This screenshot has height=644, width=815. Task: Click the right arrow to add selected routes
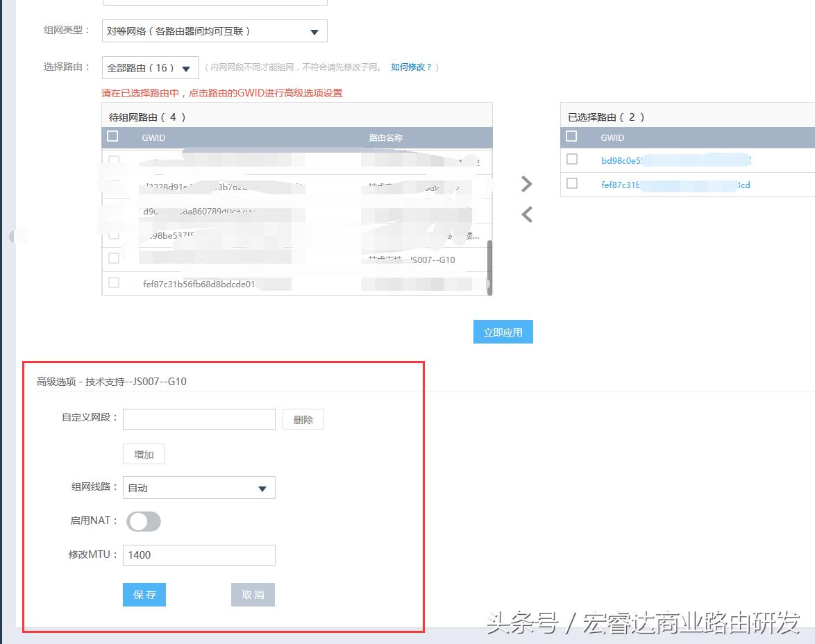tap(526, 183)
